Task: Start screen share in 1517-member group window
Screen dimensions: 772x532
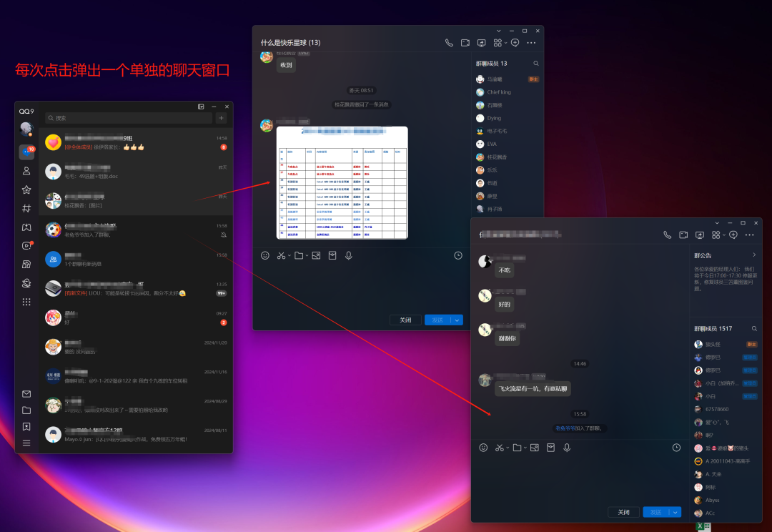Action: click(700, 235)
